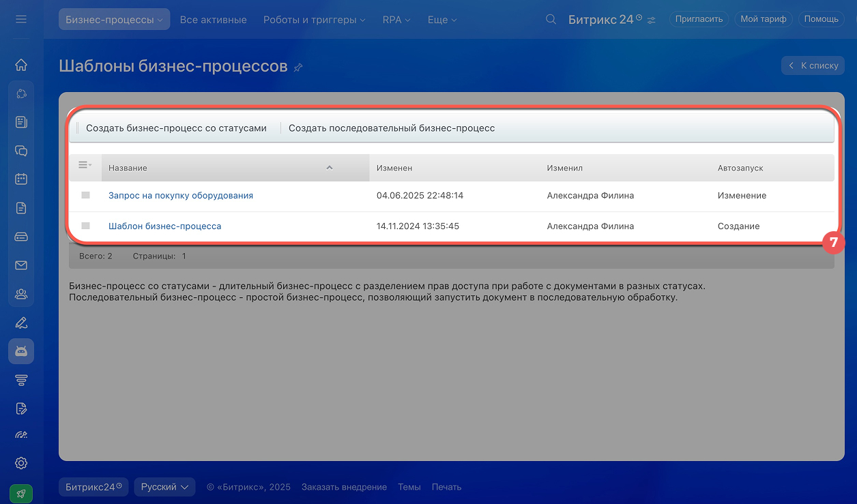The height and width of the screenshot is (504, 857).
Task: Select checkbox for Запрос на покупку оборудования
Action: [x=85, y=195]
